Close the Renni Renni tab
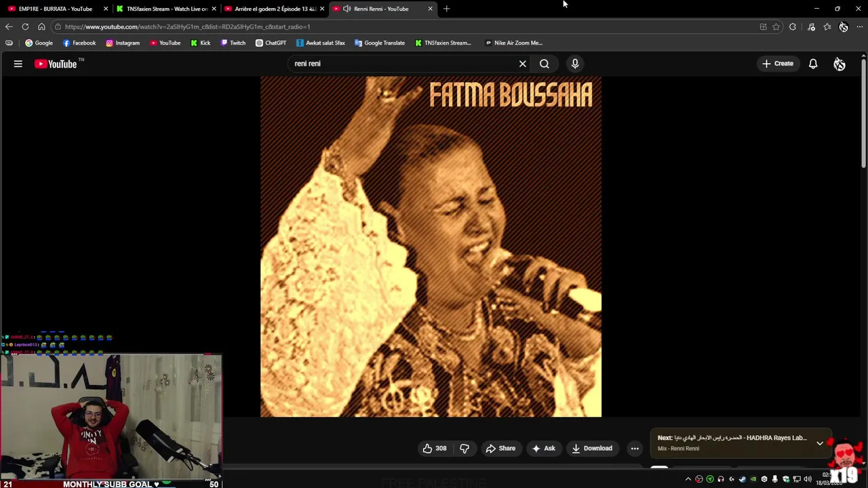 pos(430,9)
